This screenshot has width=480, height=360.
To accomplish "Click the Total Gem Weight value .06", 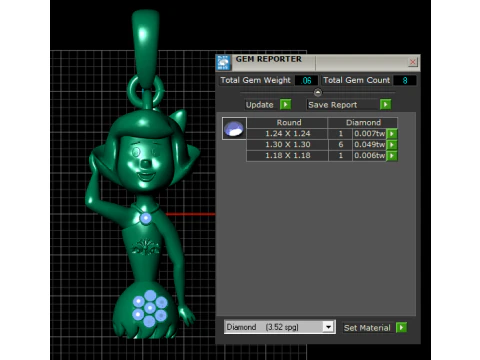I will point(306,80).
